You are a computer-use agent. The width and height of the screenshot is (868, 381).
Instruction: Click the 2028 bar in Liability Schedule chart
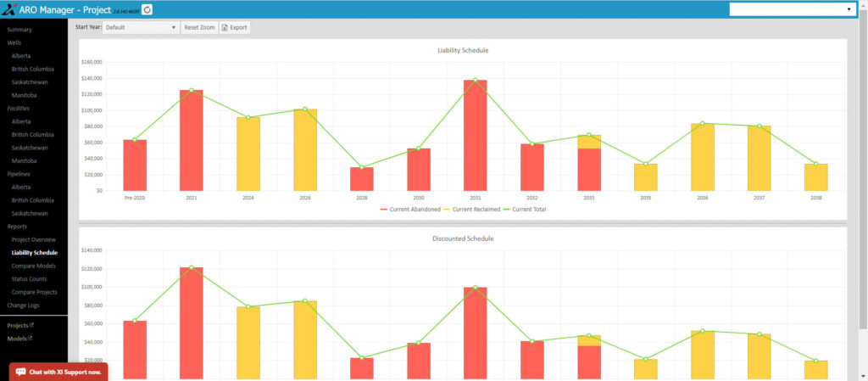click(361, 179)
